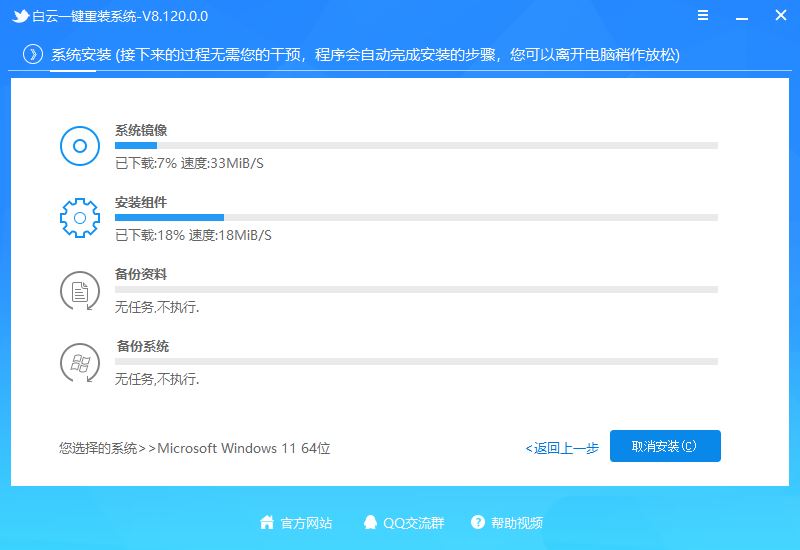Click the 安装组件 download progress bar
800x550 pixels.
tap(416, 217)
